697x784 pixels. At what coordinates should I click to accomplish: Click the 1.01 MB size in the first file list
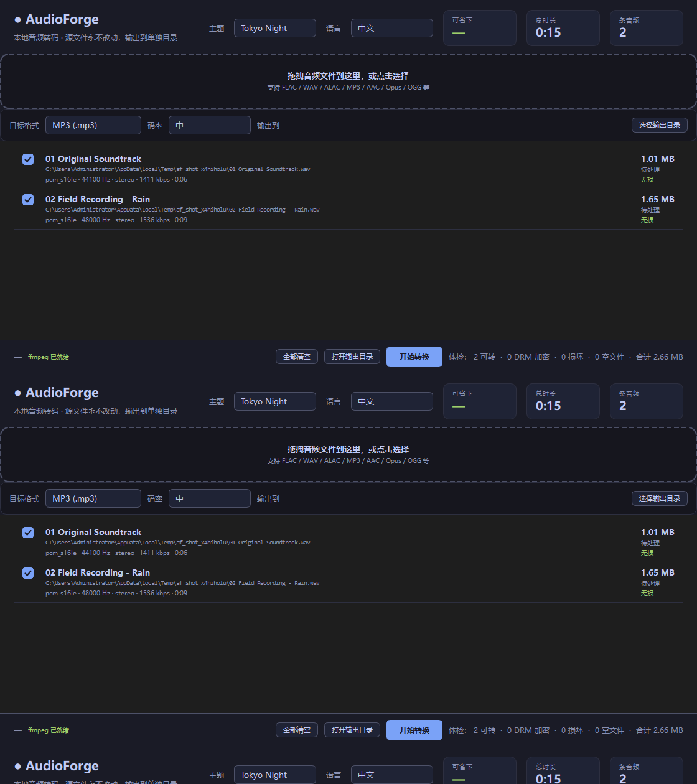coord(658,159)
